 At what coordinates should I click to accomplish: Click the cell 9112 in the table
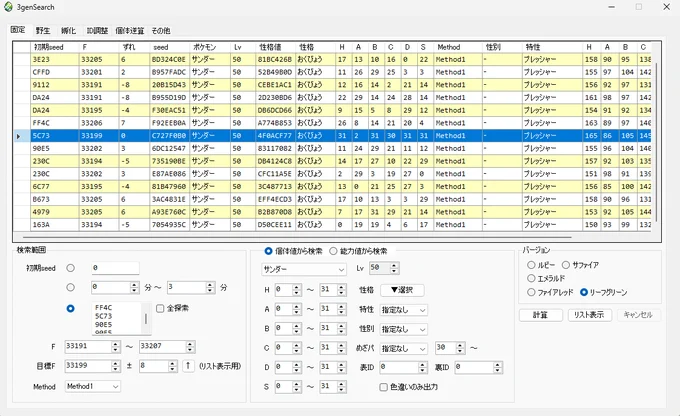tap(55, 85)
